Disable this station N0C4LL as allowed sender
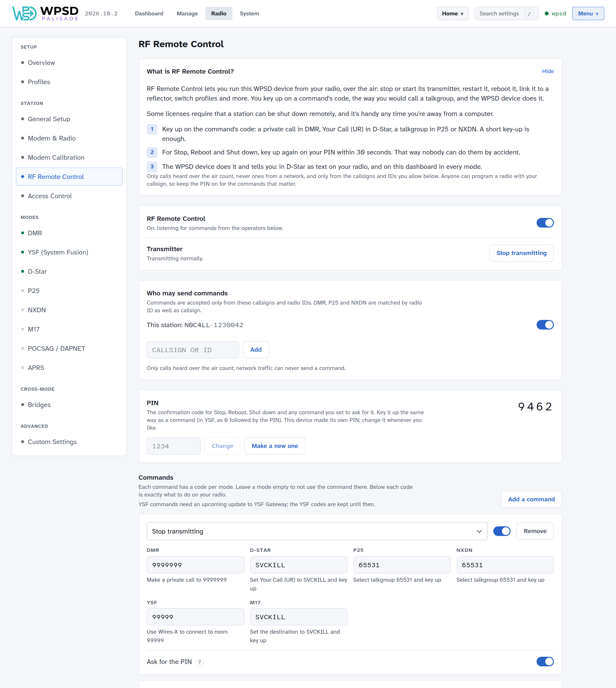 [x=545, y=325]
